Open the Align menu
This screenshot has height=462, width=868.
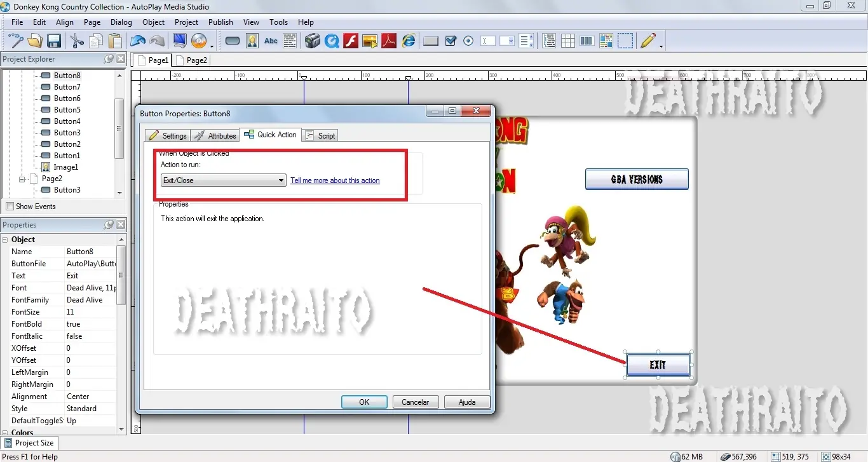(x=65, y=22)
